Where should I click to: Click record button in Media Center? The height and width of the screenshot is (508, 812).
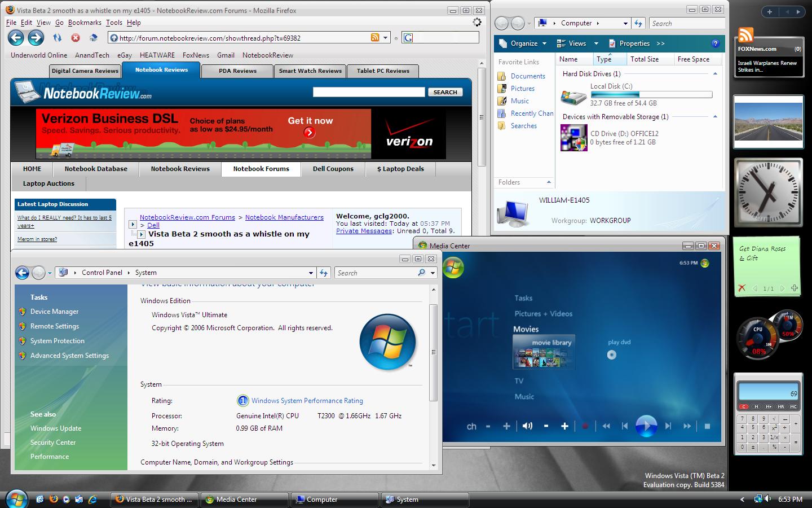pos(585,426)
